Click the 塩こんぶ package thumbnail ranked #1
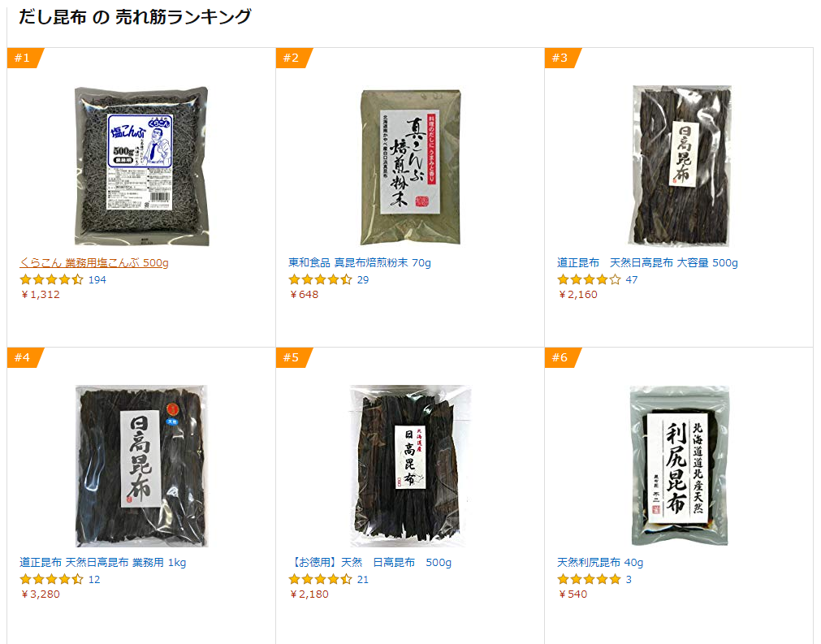This screenshot has height=644, width=821. [142, 166]
